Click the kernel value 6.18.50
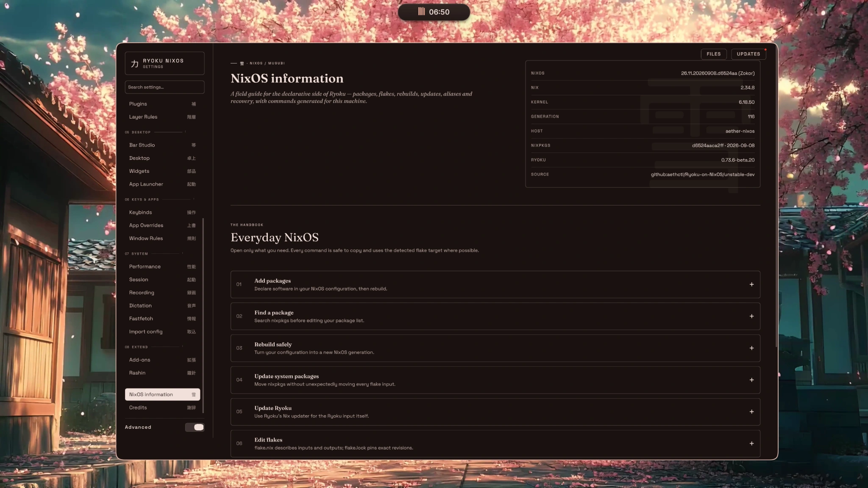 coord(746,102)
